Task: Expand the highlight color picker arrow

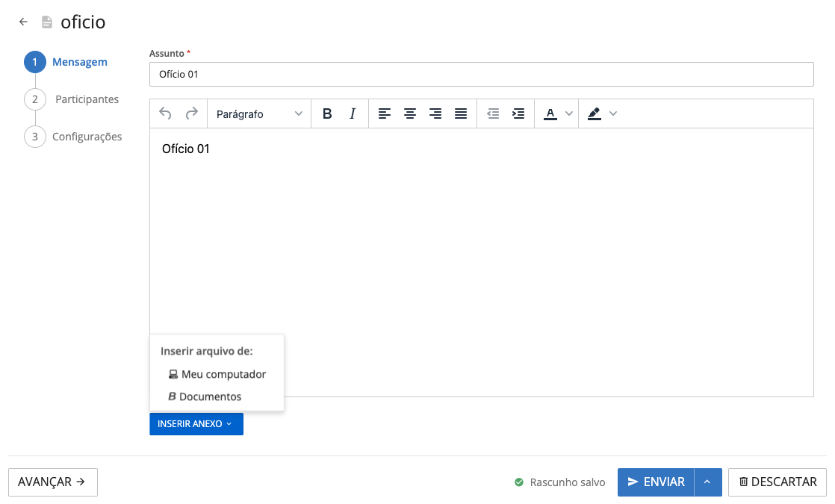Action: point(613,113)
